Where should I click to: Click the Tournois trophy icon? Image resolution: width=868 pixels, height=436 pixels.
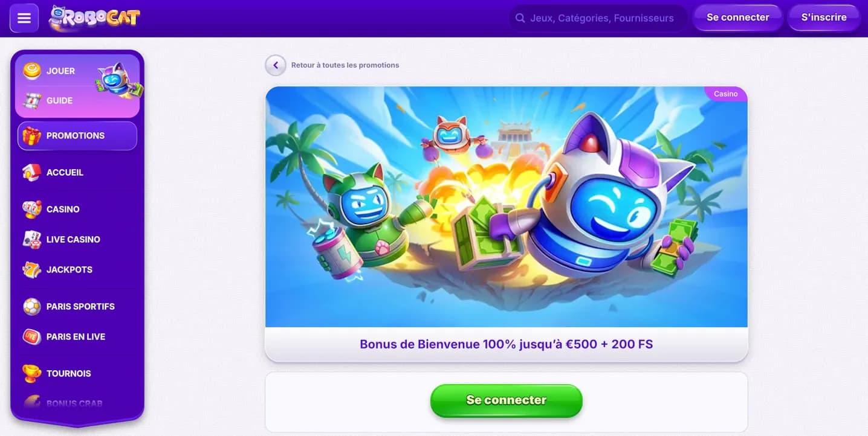31,373
